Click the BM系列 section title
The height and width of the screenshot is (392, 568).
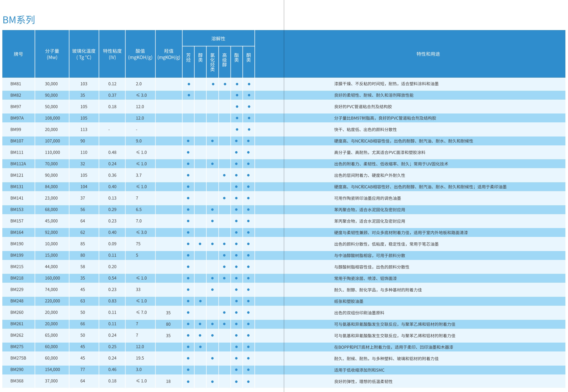[x=19, y=20]
